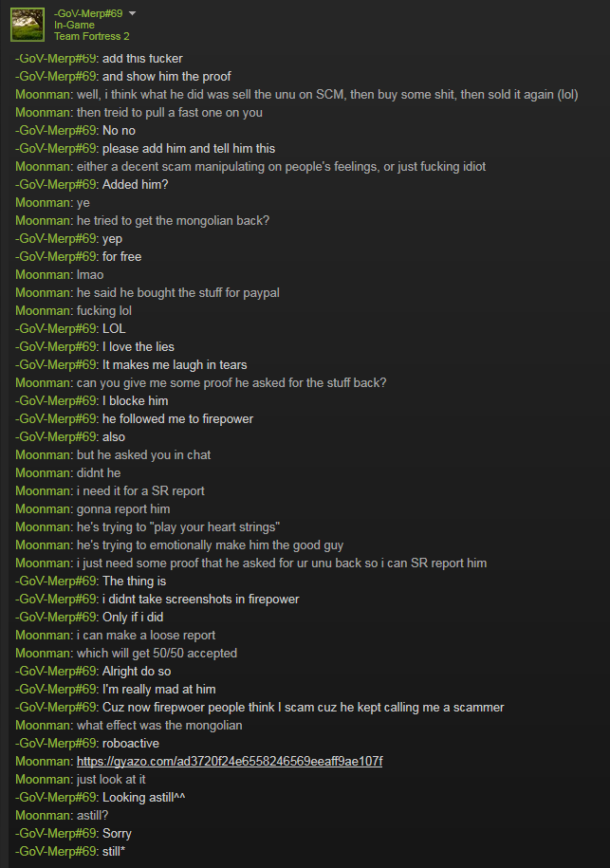Click the "just look at it" message
Image resolution: width=610 pixels, height=868 pixels.
(x=111, y=780)
